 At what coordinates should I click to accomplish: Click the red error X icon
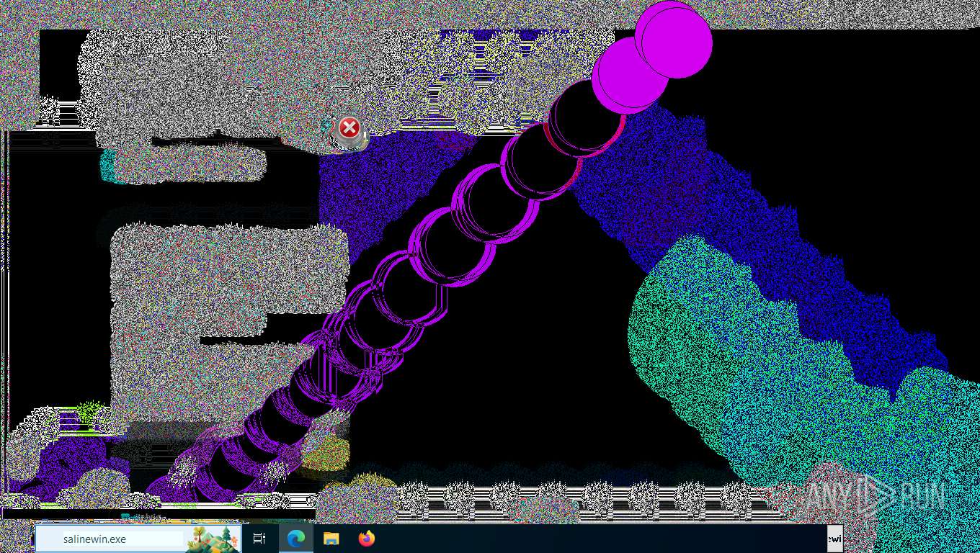click(x=349, y=129)
